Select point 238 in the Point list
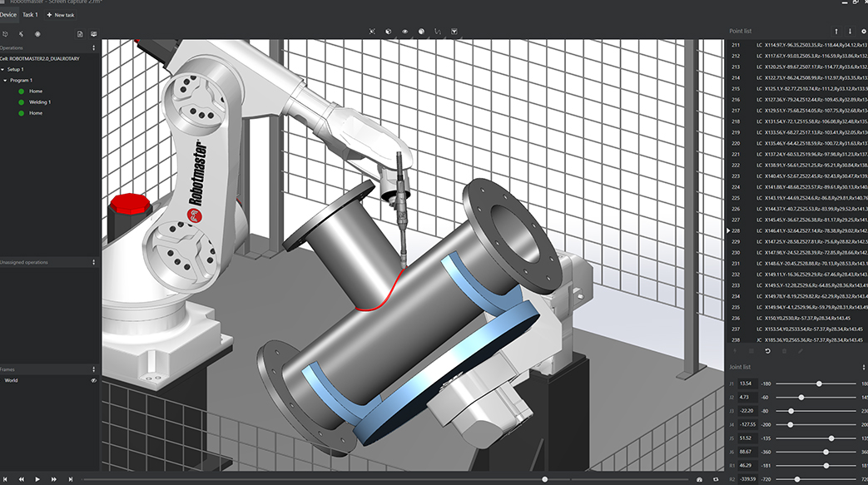868x485 pixels. tap(797, 340)
